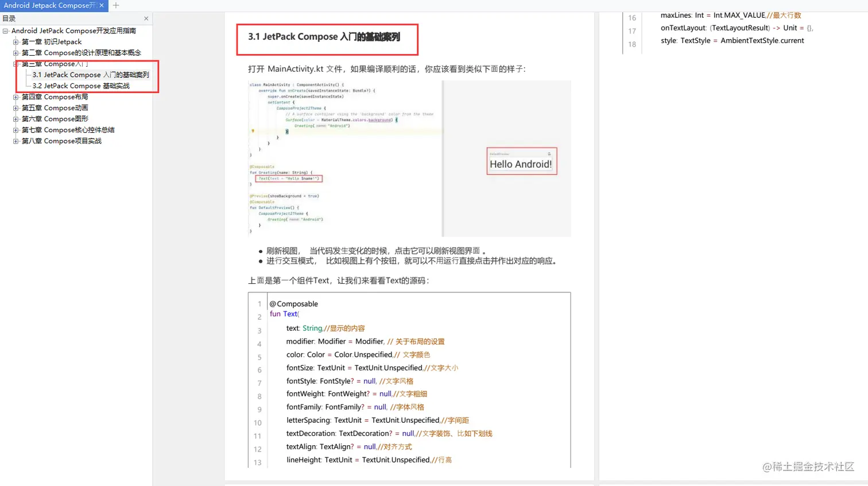Image resolution: width=868 pixels, height=486 pixels.
Task: Collapse the root Android JetPack Compose 开发应用指南 node
Action: pyautogui.click(x=5, y=30)
